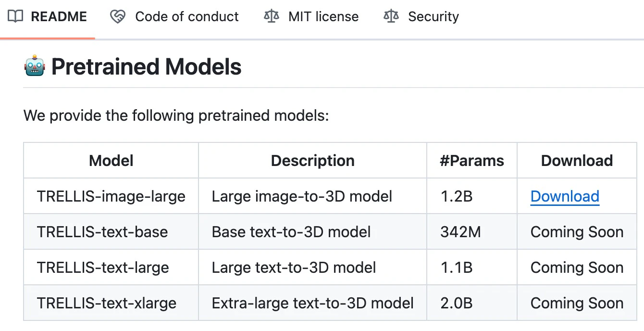Click Coming Soon in TRELLIS-text-large row

click(x=577, y=267)
